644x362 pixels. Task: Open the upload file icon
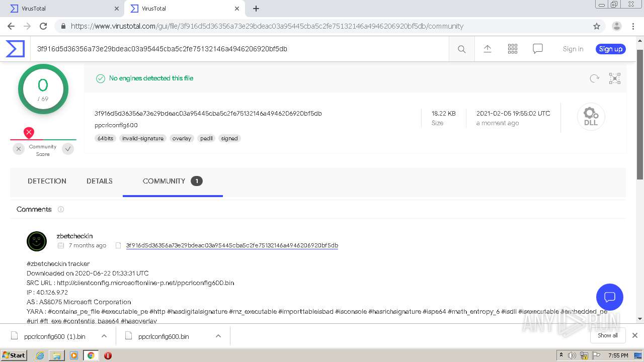click(487, 49)
